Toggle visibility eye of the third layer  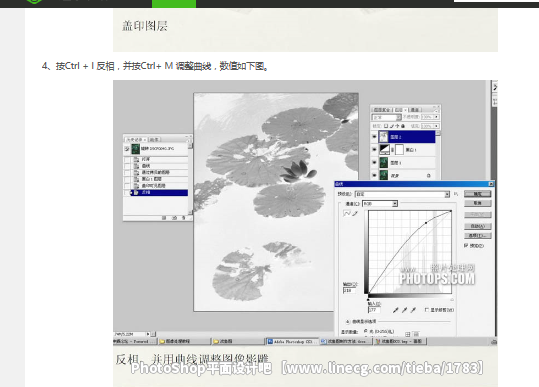tap(374, 163)
